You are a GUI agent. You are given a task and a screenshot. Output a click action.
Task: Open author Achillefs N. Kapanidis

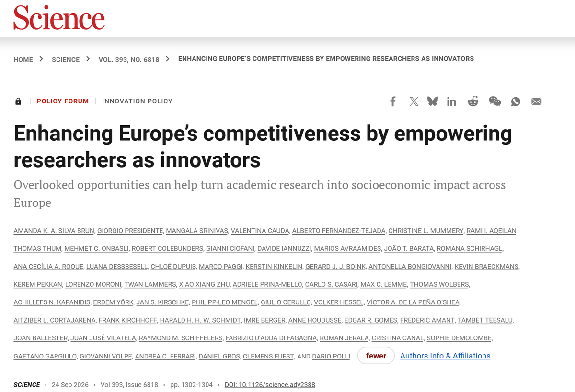click(52, 302)
